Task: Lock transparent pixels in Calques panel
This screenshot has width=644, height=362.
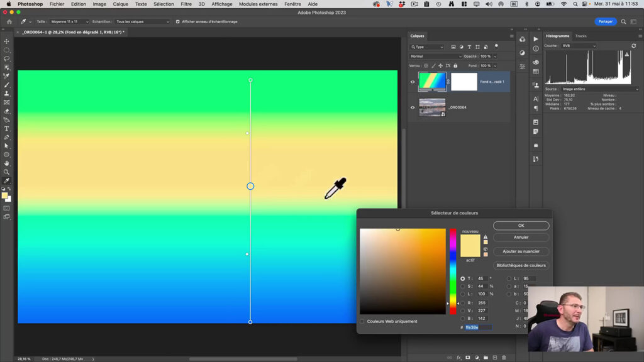Action: coord(426,65)
